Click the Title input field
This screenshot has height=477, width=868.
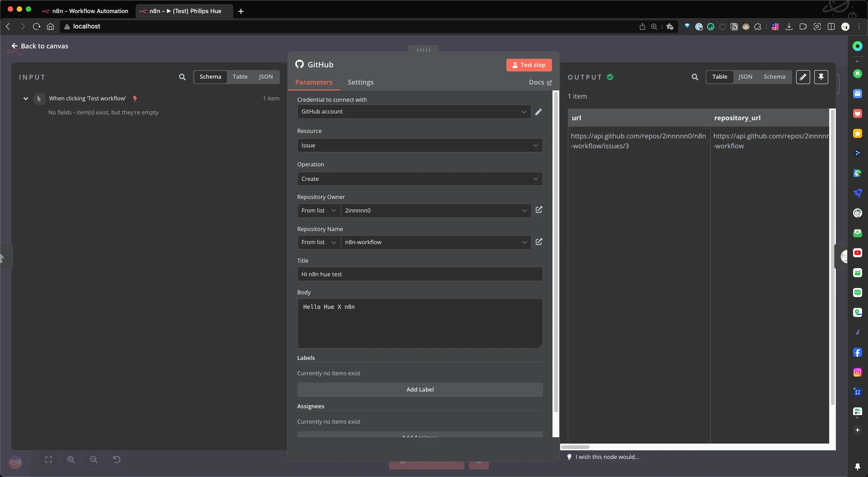click(420, 274)
